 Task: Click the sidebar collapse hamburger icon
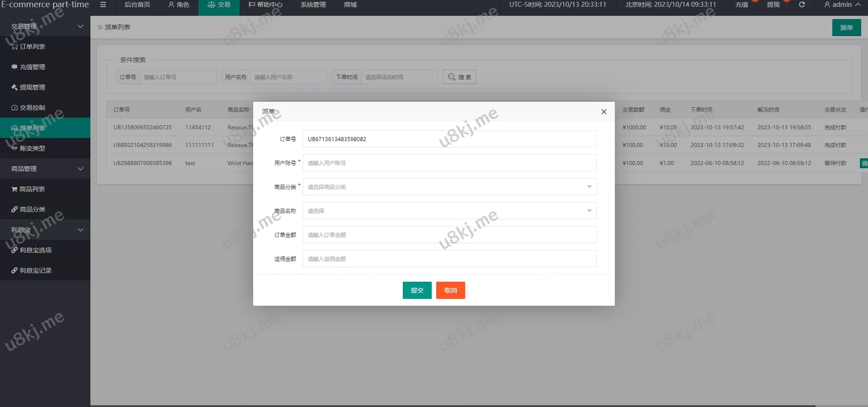[x=103, y=5]
